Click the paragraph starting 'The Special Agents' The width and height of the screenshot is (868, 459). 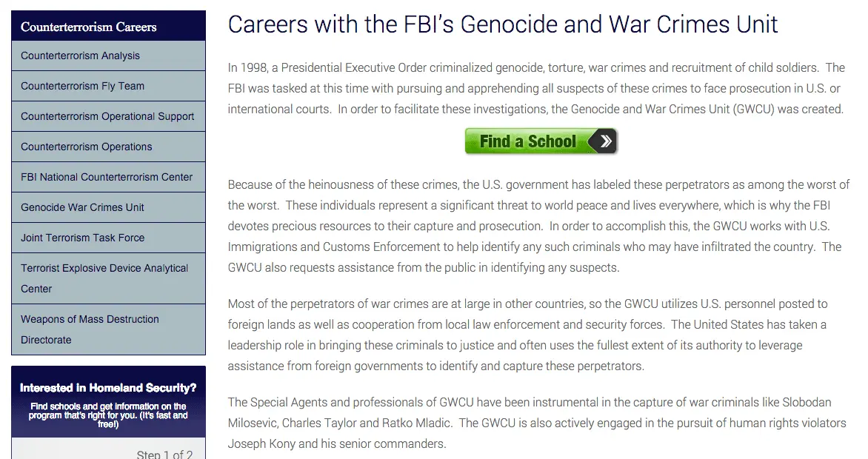(536, 423)
